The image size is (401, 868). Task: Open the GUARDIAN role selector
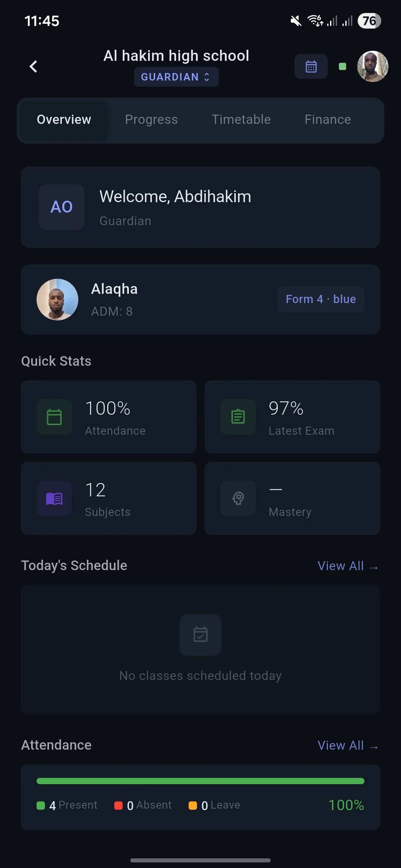(176, 77)
